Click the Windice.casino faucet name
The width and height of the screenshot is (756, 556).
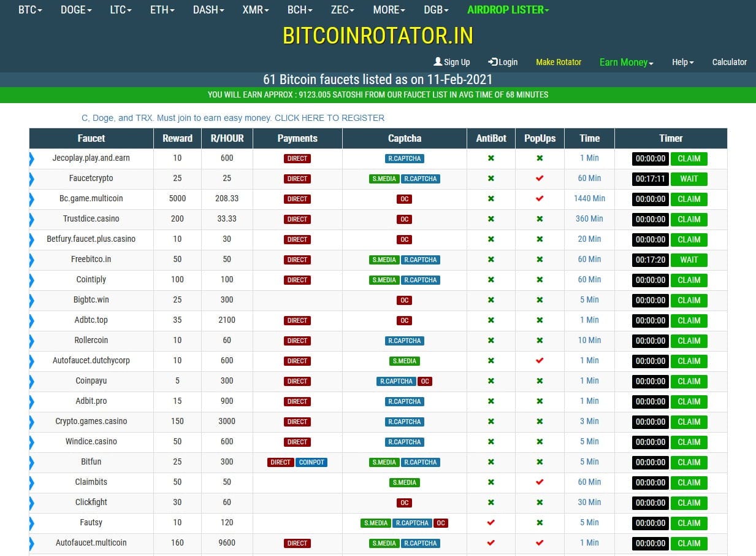91,441
